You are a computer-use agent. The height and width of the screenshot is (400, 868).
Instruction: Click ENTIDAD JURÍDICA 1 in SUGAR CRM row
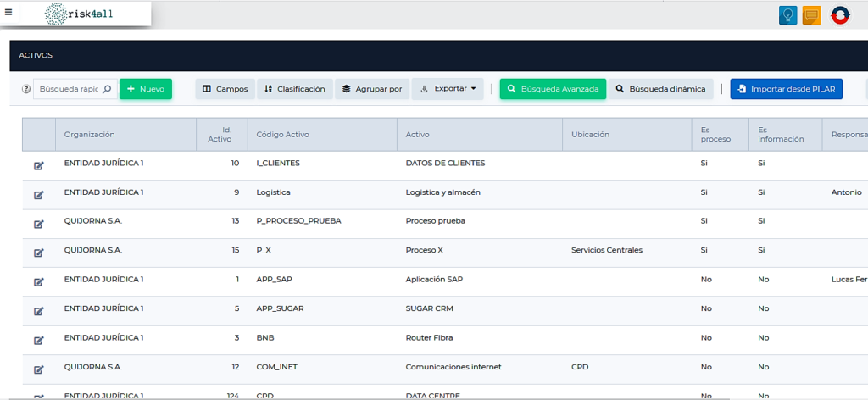(103, 308)
